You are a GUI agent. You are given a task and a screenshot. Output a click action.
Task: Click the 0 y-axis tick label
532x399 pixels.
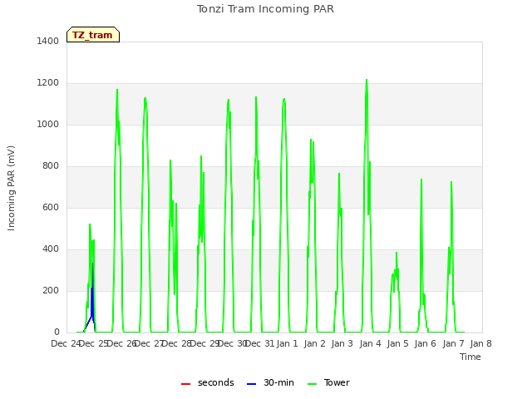click(x=57, y=332)
